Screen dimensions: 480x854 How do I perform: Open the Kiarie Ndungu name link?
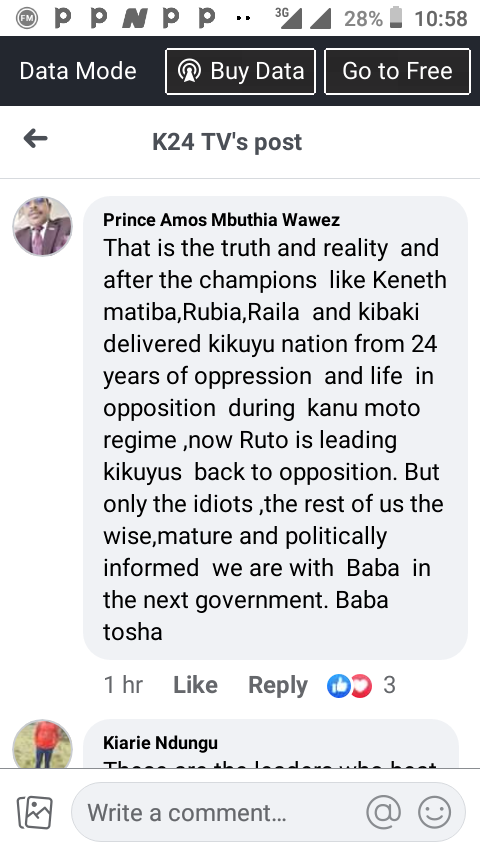[160, 742]
